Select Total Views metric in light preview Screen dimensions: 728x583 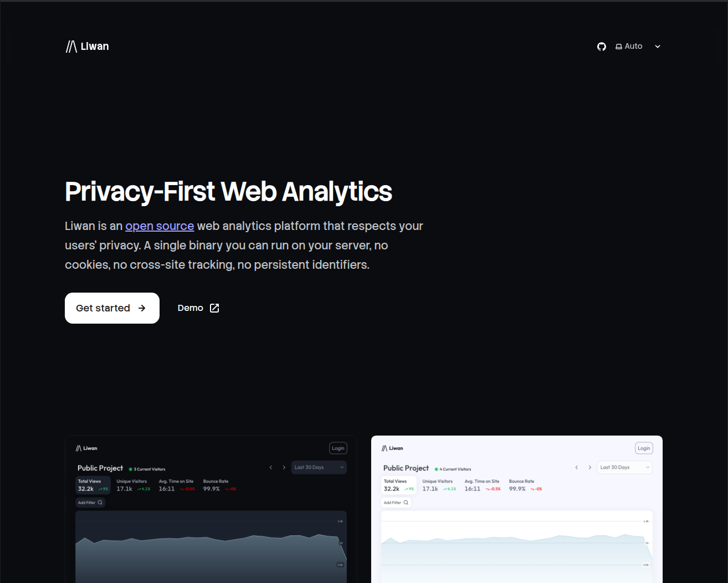399,485
